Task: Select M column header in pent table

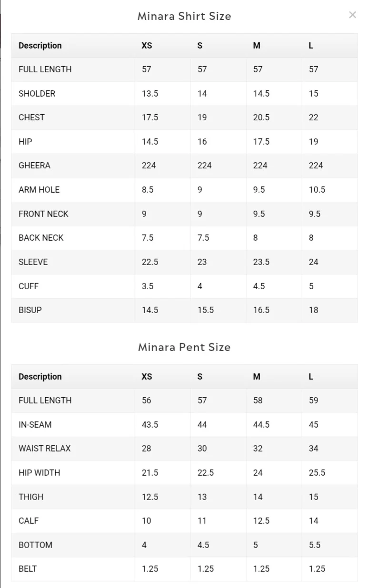Action: 257,377
